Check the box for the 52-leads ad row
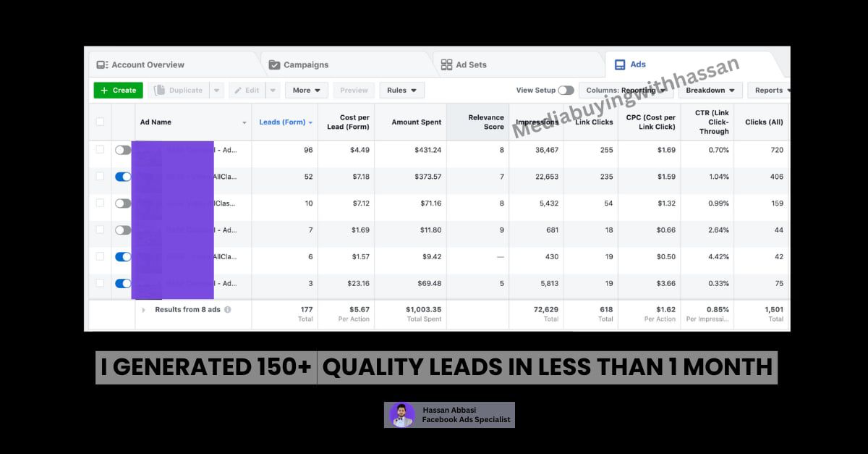Screen dimensions: 868x454 (x=100, y=176)
